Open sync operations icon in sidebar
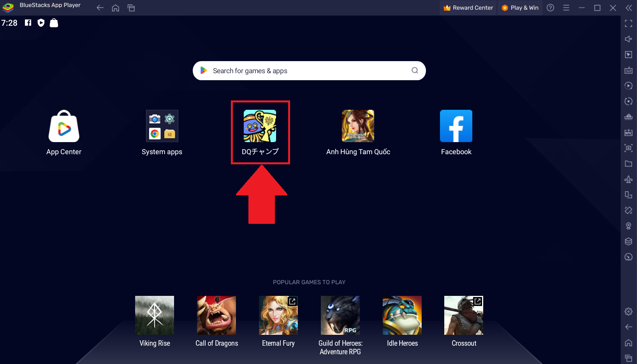637x364 pixels. coord(628,101)
